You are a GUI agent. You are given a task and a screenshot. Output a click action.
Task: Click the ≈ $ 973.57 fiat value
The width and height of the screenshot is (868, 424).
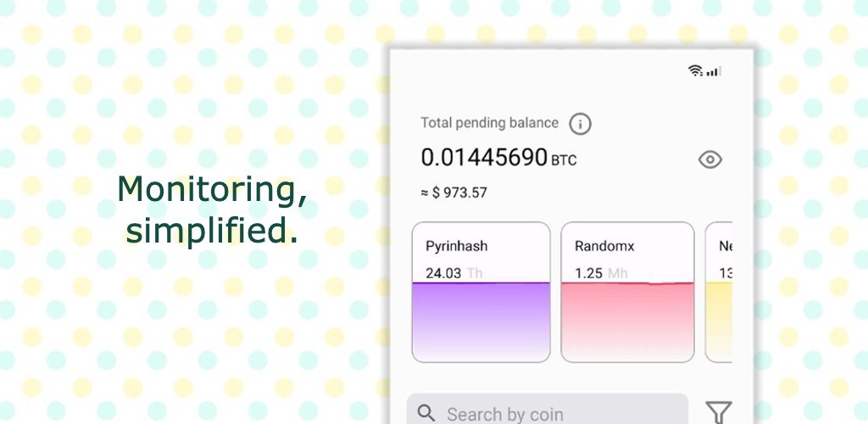(x=454, y=192)
